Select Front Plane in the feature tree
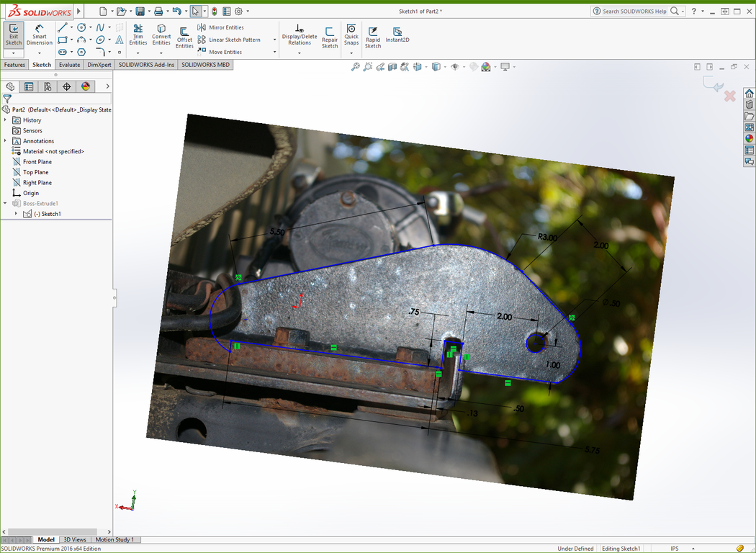756x553 pixels. (37, 162)
